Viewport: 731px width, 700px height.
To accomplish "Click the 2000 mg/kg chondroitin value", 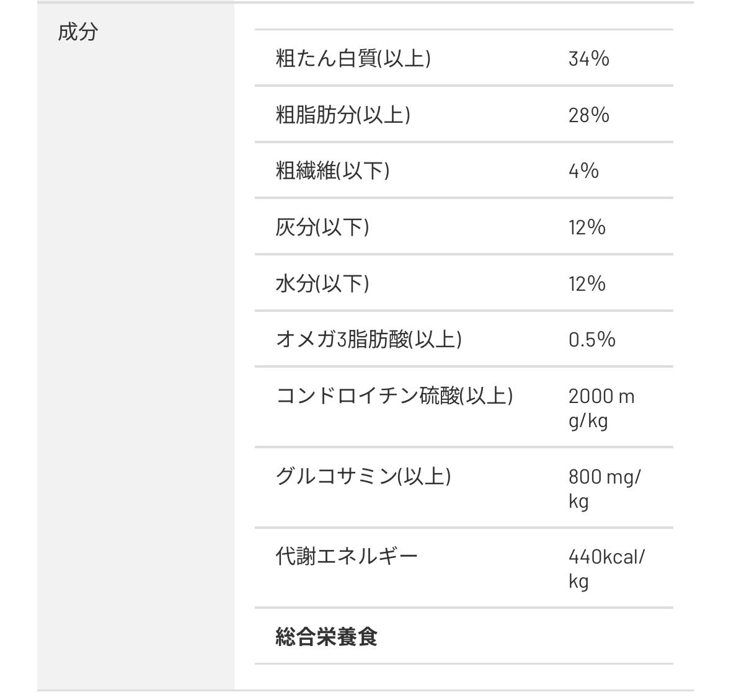I will tap(601, 408).
